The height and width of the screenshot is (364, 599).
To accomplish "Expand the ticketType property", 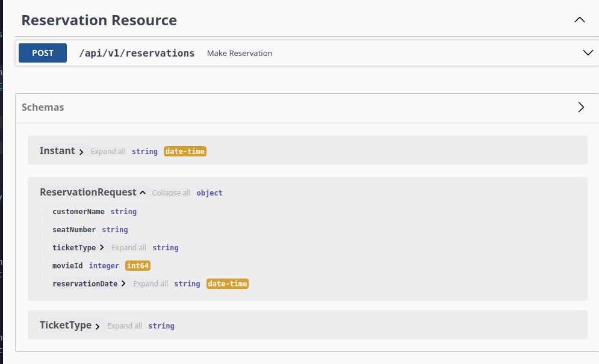I will (x=101, y=247).
